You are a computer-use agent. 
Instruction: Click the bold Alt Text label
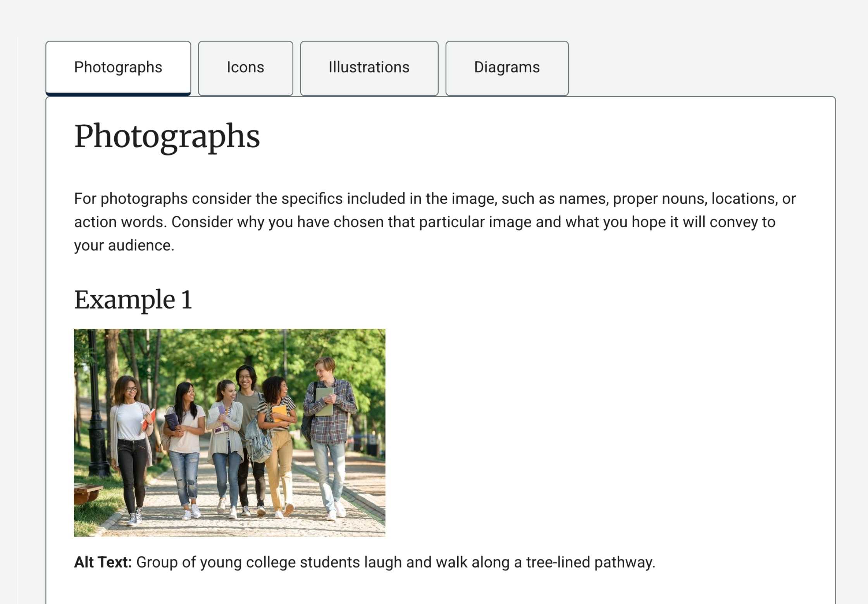pos(103,562)
